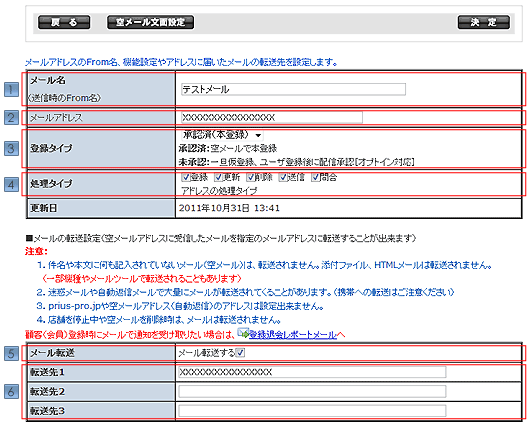Click the 転送先2 input field
Screen dimensions: 531x427
pos(312,391)
